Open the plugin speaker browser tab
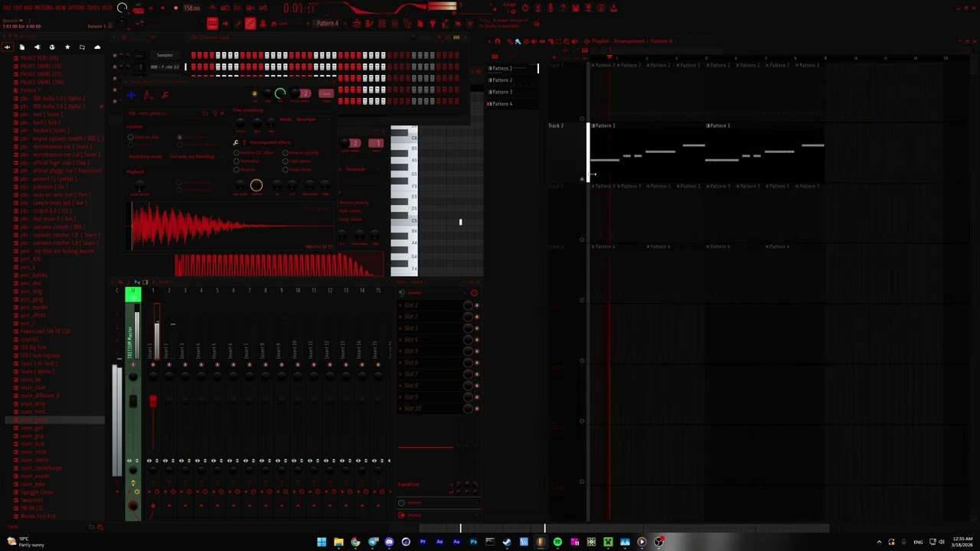 [x=37, y=47]
